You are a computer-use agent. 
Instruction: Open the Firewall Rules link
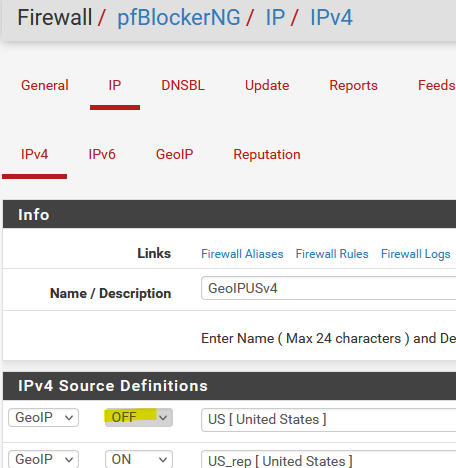tap(332, 254)
